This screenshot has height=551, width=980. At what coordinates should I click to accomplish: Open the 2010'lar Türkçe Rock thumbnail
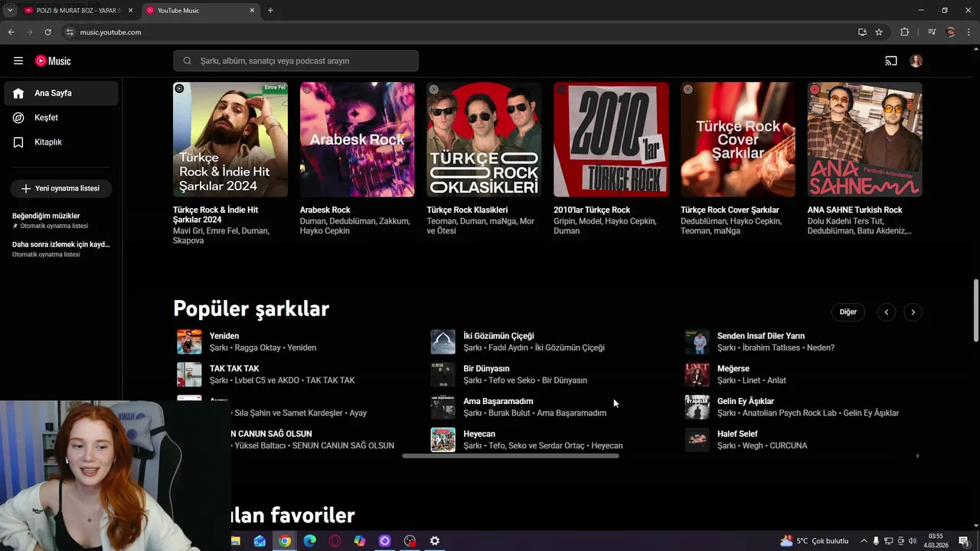point(611,140)
